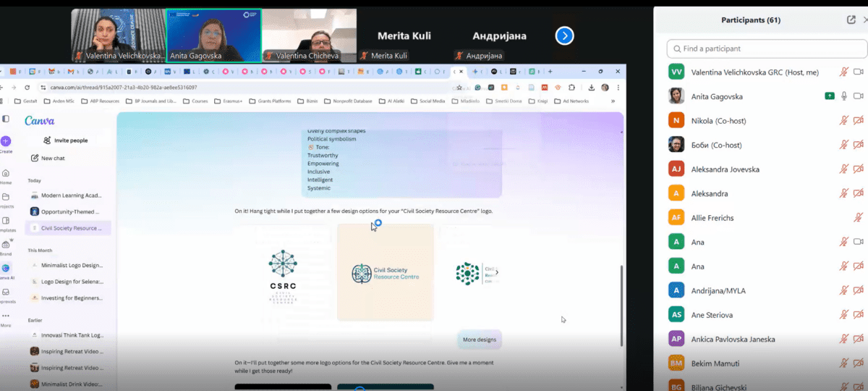Mute Anita Gagovska's microphone
This screenshot has width=868, height=391.
[843, 96]
